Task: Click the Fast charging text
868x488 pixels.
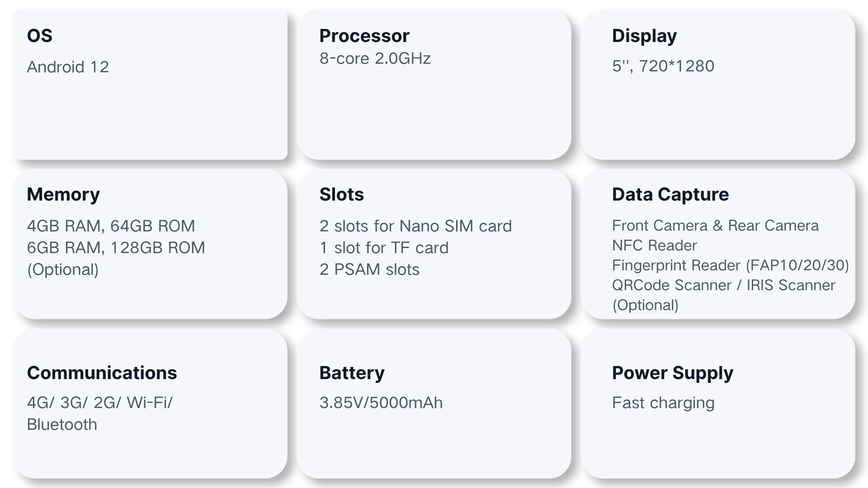Action: tap(663, 403)
